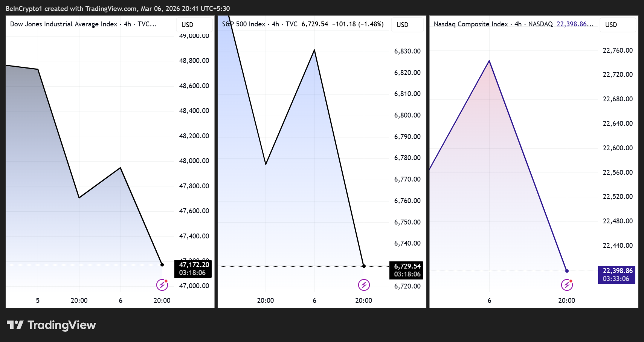Screen dimensions: 644x342
Task: Click the 47,172.20 last price label
Action: tap(195, 264)
